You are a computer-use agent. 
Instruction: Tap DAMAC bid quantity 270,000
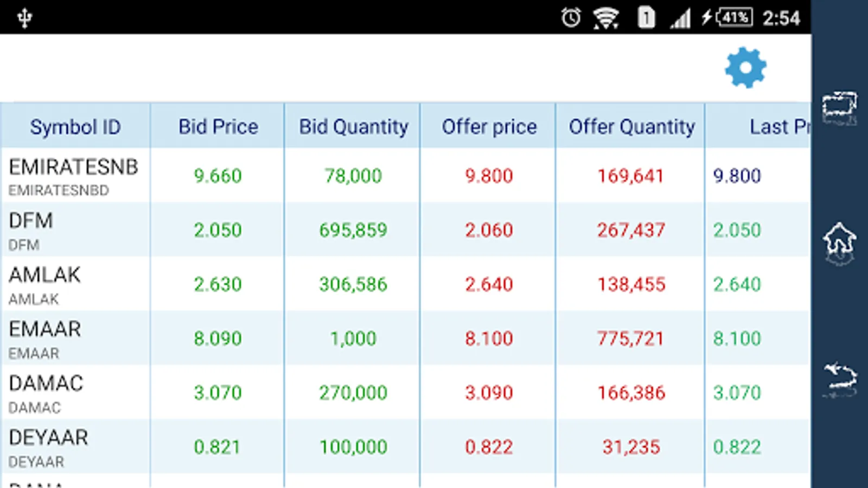tap(353, 393)
